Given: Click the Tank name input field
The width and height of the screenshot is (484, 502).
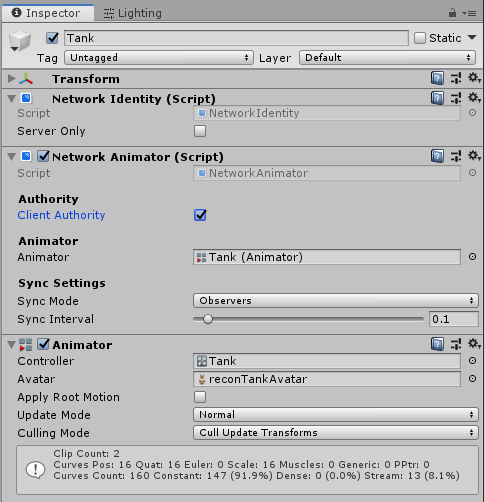Looking at the screenshot, I should pos(236,38).
